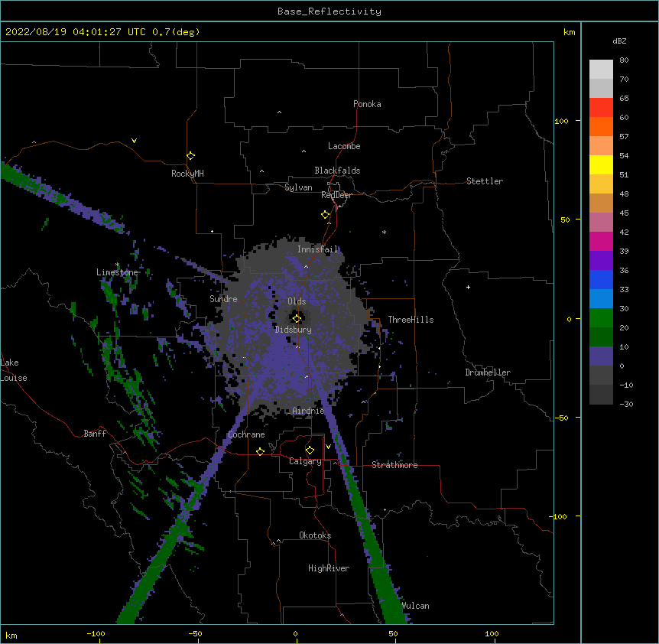The height and width of the screenshot is (644, 659).
Task: Select the slate-purple 0–10 dBZ swatch
Action: (x=601, y=356)
